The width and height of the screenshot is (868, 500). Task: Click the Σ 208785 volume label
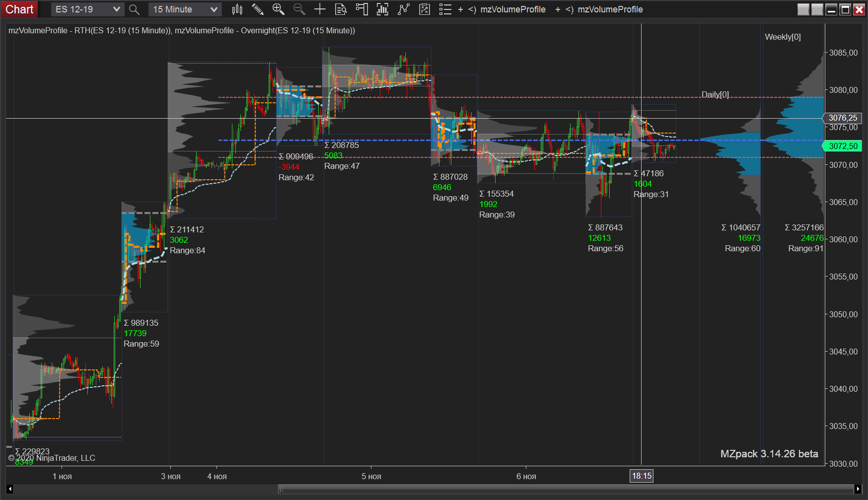342,145
